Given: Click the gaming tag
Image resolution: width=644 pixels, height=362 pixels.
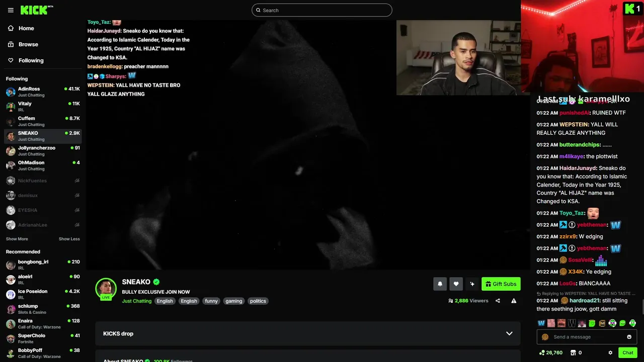Looking at the screenshot, I should point(233,301).
